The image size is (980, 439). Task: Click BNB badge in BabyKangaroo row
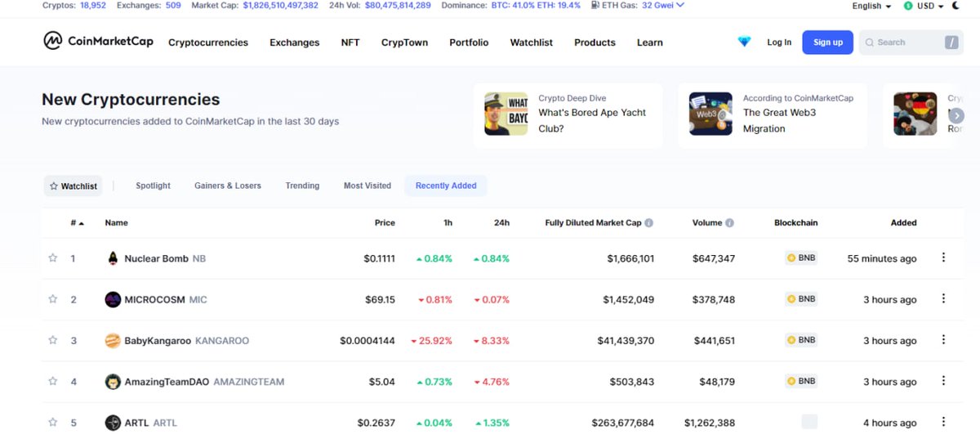(801, 339)
